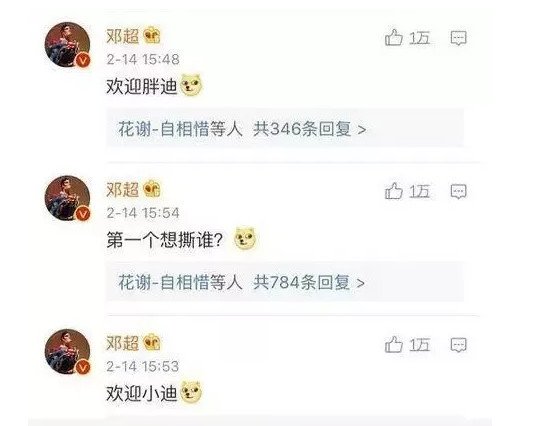Like the 欢迎胖迪 comment with thumbs-up
Screen dimensions: 536x426
tap(394, 37)
